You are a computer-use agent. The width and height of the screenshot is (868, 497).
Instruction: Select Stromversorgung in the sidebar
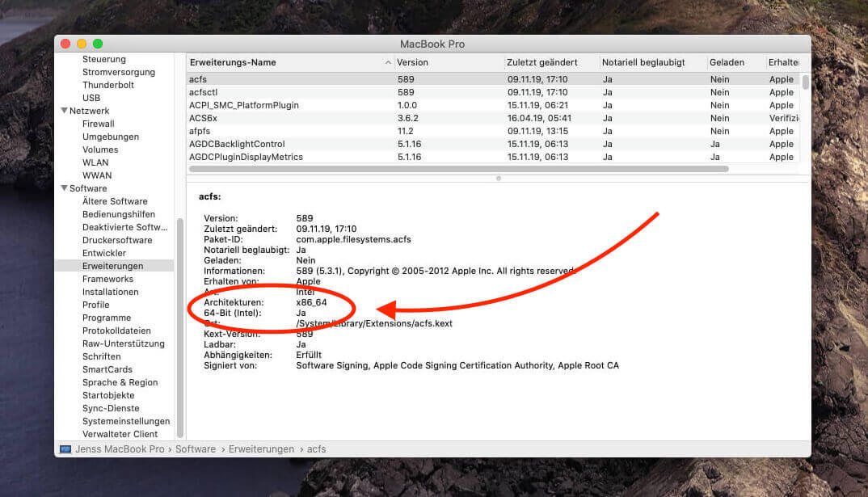click(x=119, y=72)
